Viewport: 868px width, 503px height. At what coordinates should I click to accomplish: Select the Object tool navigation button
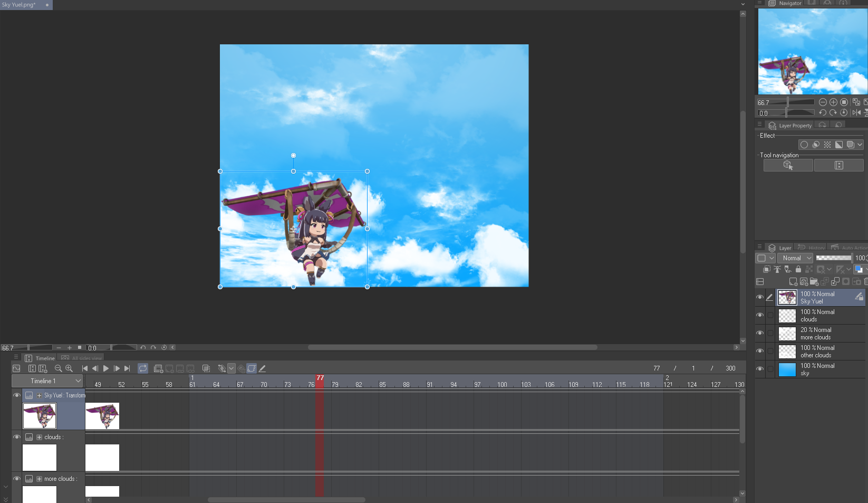click(788, 165)
